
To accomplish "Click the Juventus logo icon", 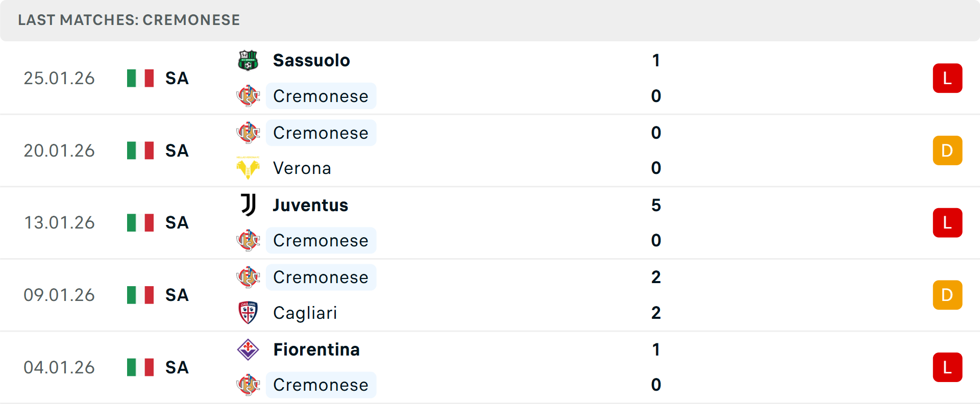I will (248, 205).
